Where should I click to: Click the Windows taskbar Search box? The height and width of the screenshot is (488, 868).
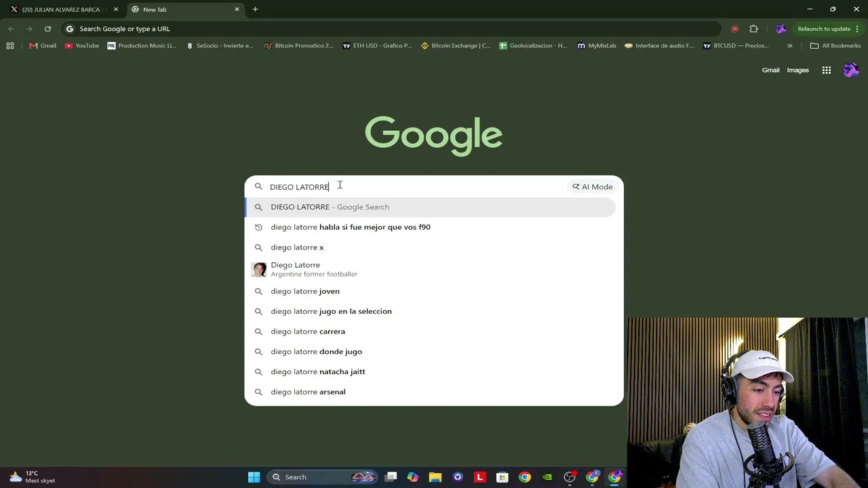click(323, 477)
